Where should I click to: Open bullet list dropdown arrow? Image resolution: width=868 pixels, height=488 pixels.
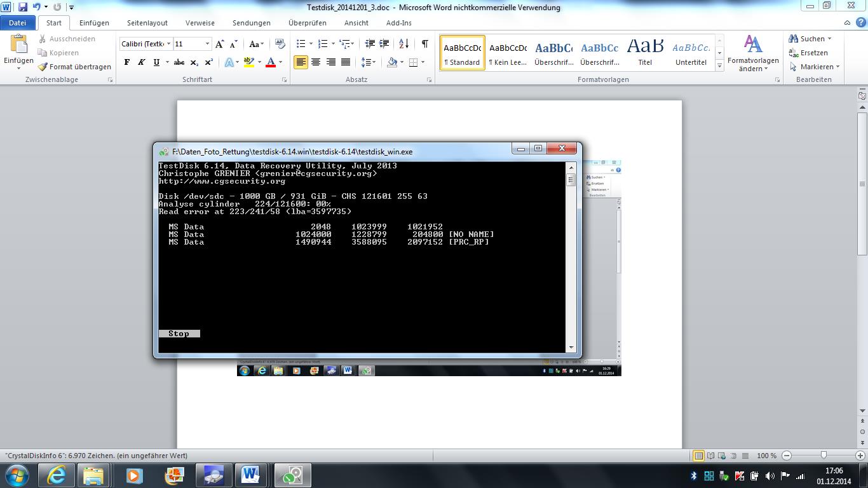tap(310, 44)
